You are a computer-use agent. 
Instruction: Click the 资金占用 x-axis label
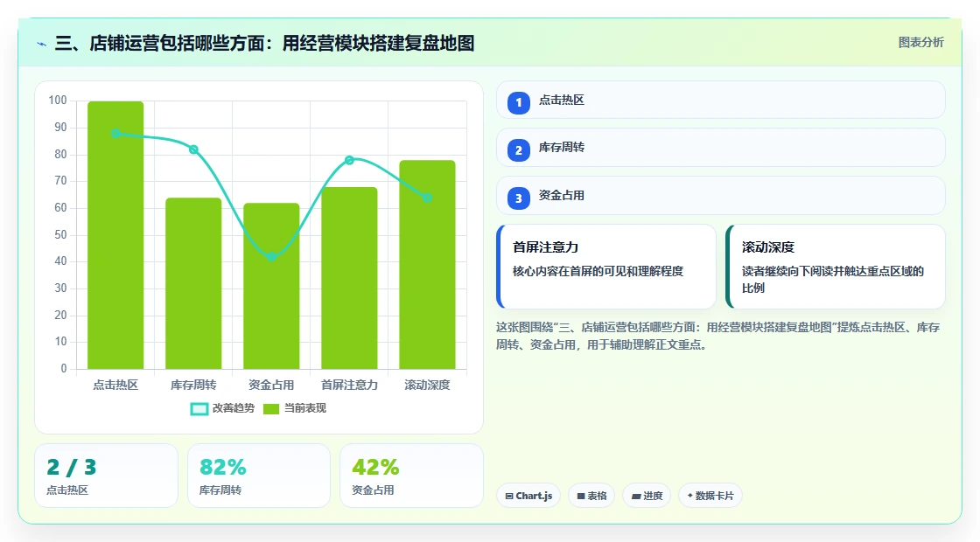[x=271, y=385]
